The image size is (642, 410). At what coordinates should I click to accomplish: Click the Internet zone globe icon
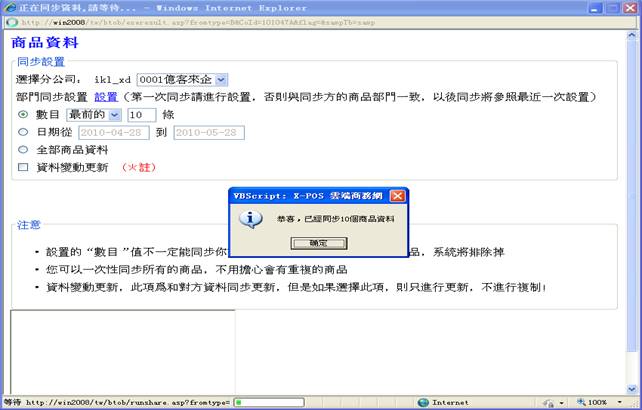coord(422,403)
